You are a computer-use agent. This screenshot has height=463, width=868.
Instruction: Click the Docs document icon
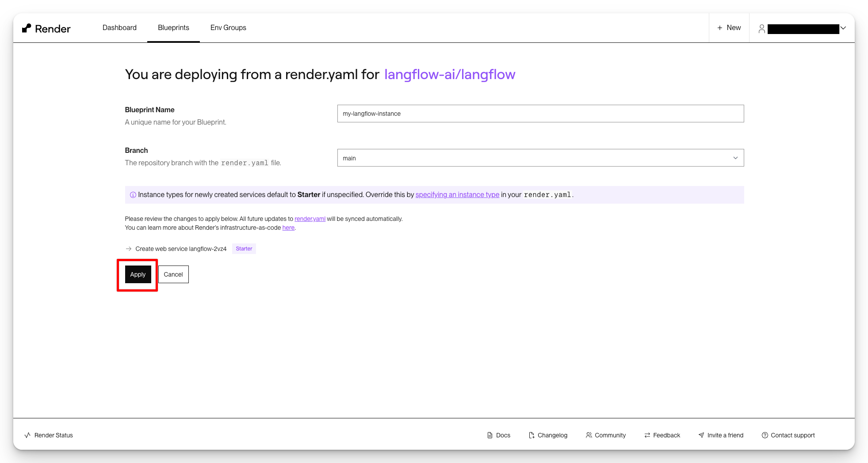point(490,435)
